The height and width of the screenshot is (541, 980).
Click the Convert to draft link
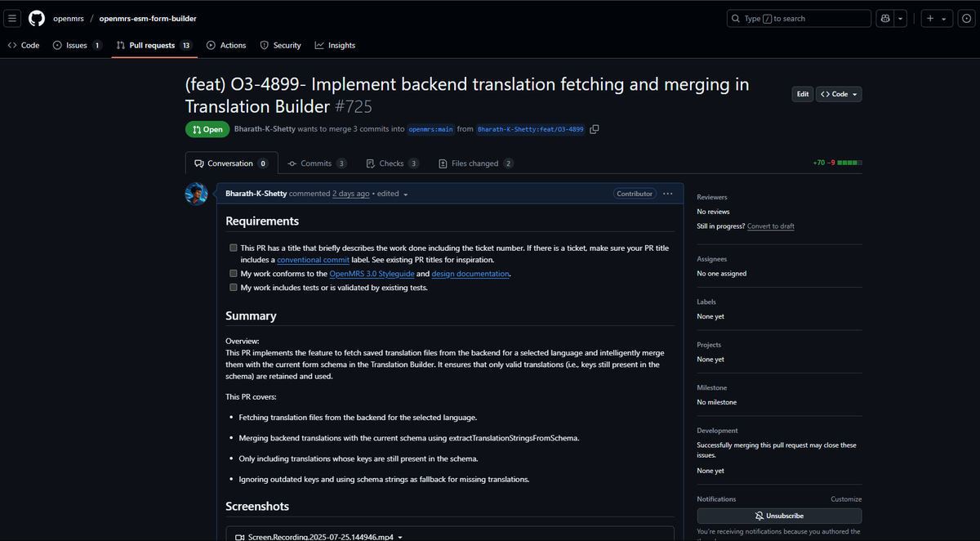pos(771,226)
